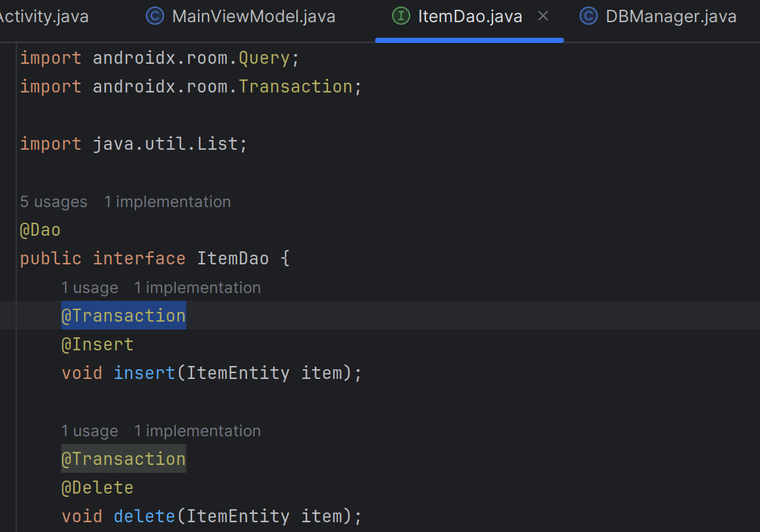Open the 1 implementation hint above insert method
This screenshot has height=532, width=760.
(197, 288)
